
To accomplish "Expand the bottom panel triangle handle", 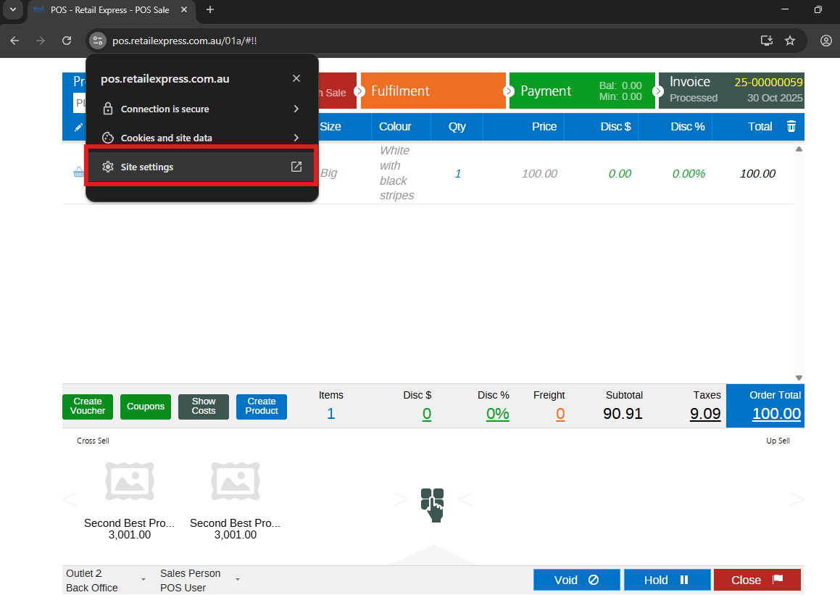I will pyautogui.click(x=433, y=555).
